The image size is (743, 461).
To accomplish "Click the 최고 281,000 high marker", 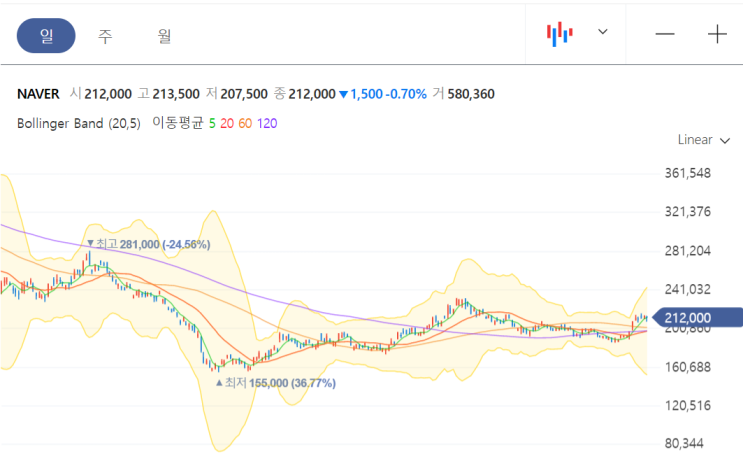I will click(149, 244).
